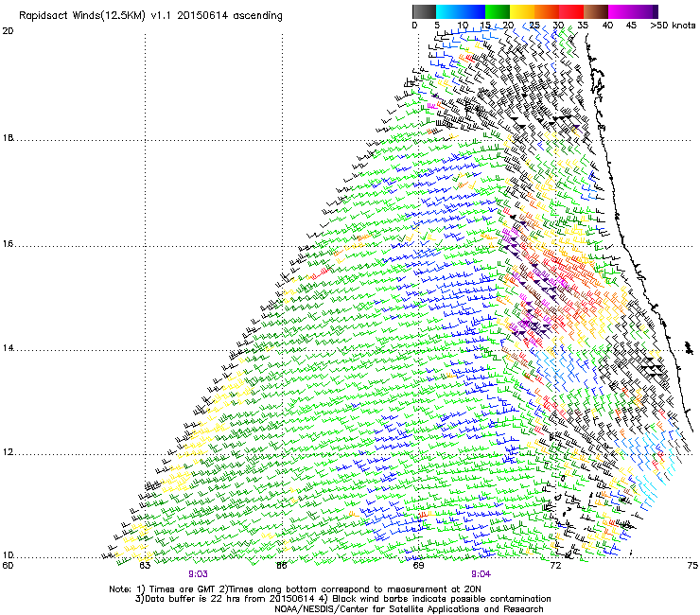This screenshot has height=615, width=700.
Task: Click the '5' legend scale label
Action: coord(437,26)
